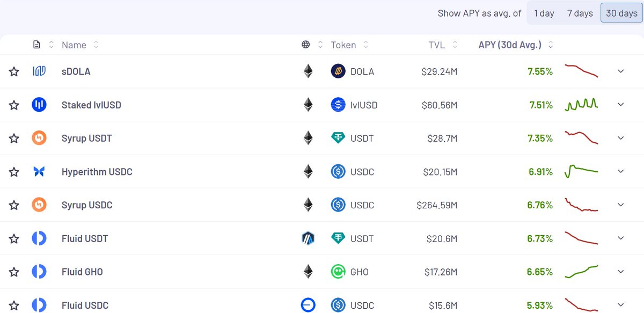Click the Fluid USDC protocol logo
644x313 pixels.
click(39, 305)
